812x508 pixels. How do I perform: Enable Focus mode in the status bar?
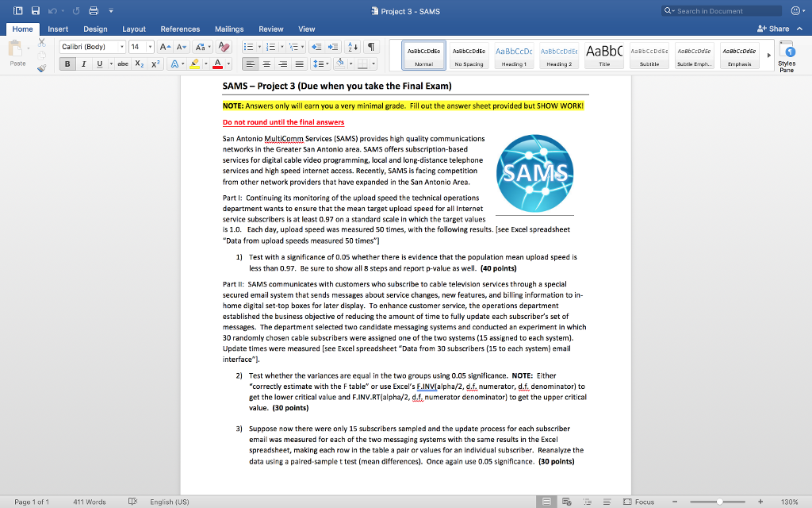point(640,502)
